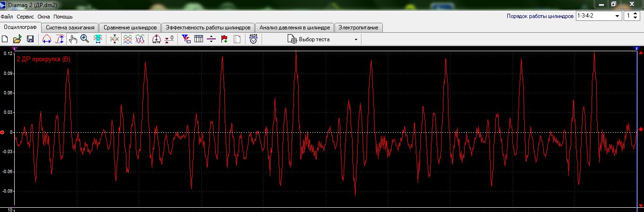Activate the hand pan tool

point(73,39)
